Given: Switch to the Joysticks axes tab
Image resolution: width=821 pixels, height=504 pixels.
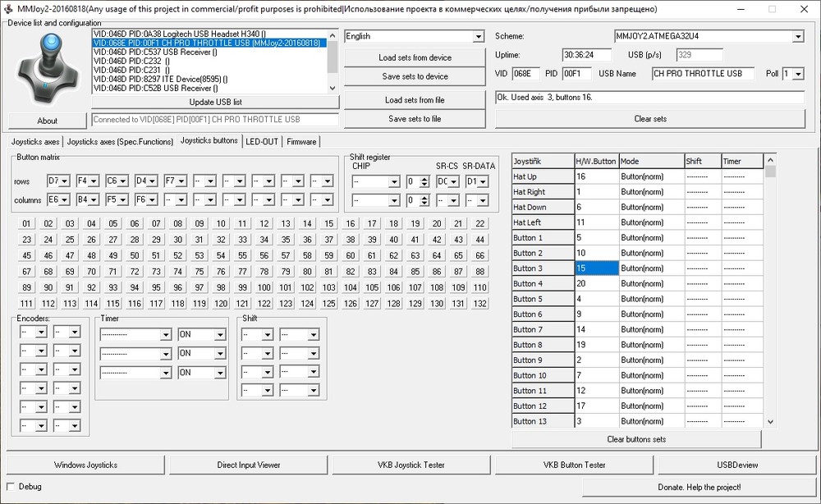Looking at the screenshot, I should [34, 141].
